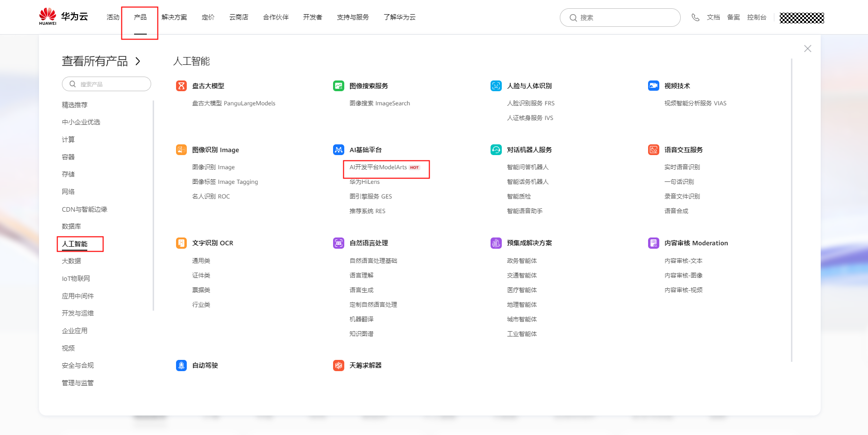Expand 查看所有产品 with the arrow
The width and height of the screenshot is (868, 435).
[x=138, y=61]
